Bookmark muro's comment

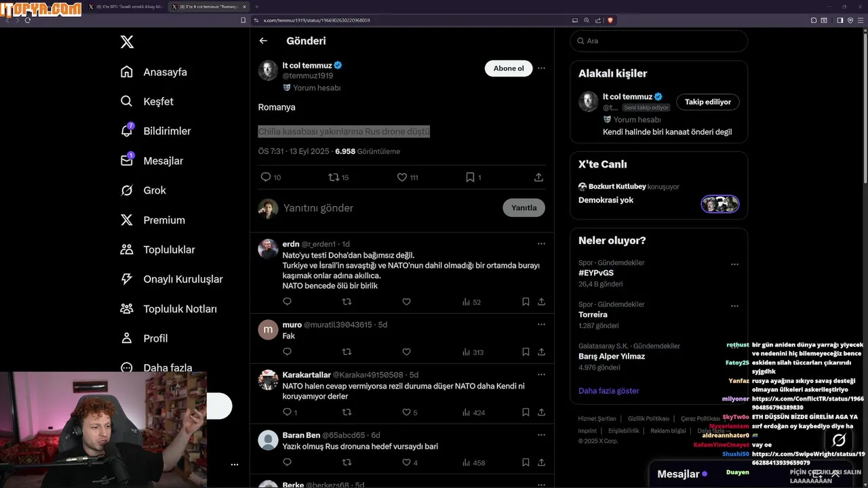click(526, 352)
